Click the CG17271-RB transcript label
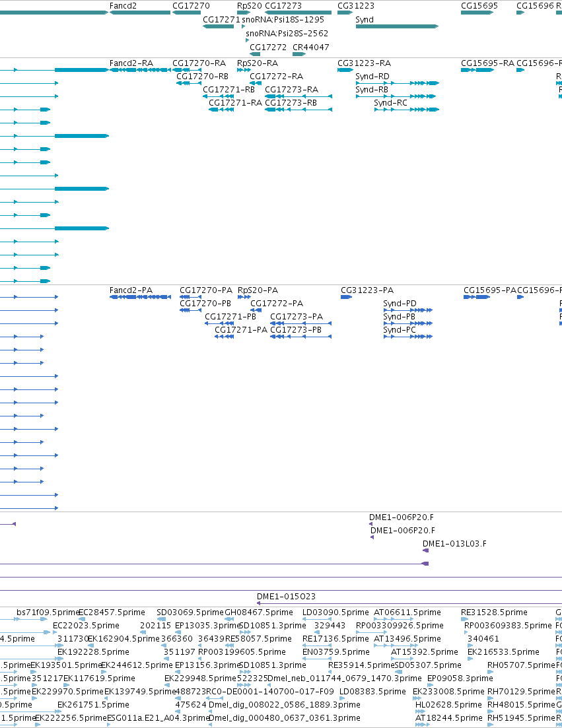Screen dimensions: 562x728 click(229, 90)
